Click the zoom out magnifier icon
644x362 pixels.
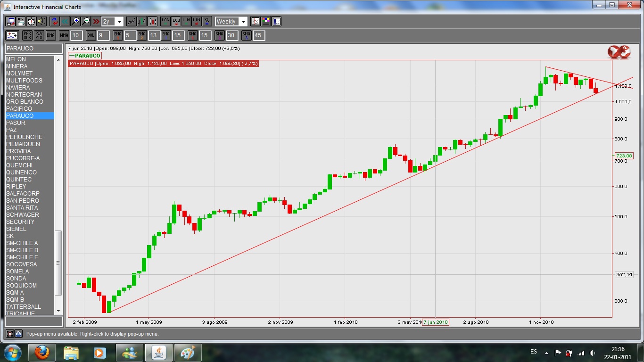pos(86,21)
